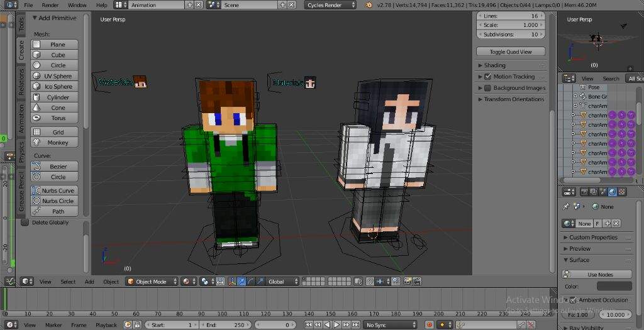Expand the Custom Properties panel

[593, 237]
